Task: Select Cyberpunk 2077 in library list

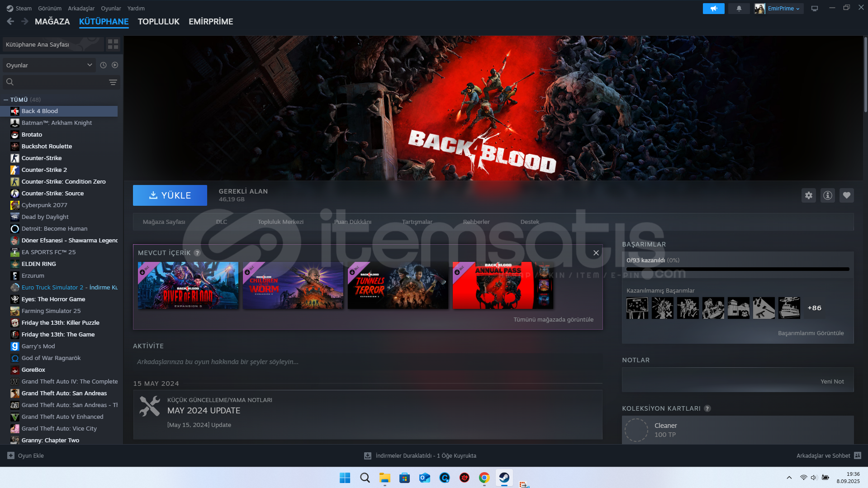Action: tap(60, 205)
